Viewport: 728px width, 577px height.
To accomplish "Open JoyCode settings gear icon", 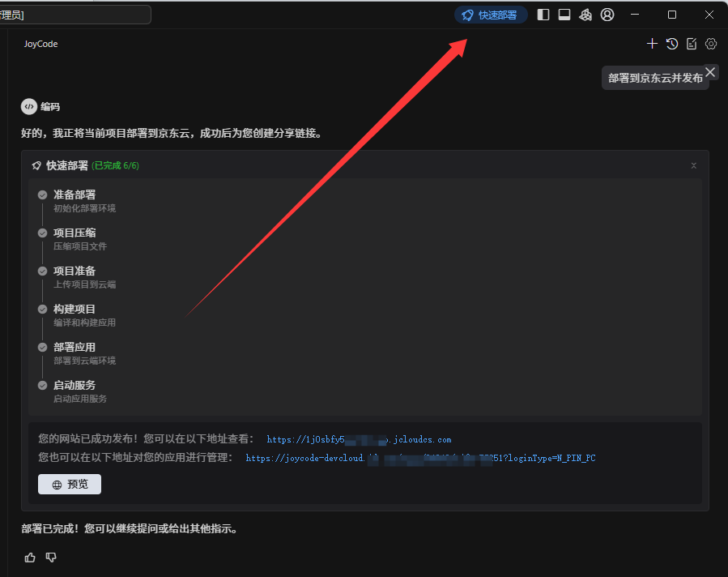I will coord(711,44).
